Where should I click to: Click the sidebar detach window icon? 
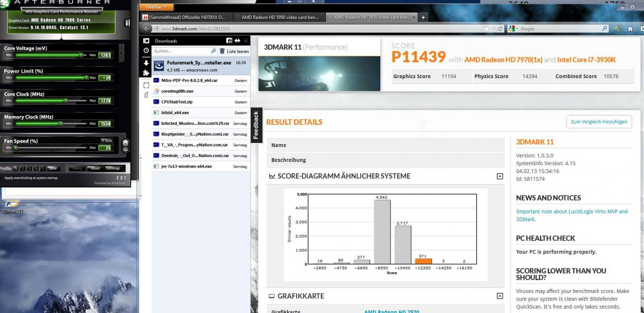[x=229, y=41]
